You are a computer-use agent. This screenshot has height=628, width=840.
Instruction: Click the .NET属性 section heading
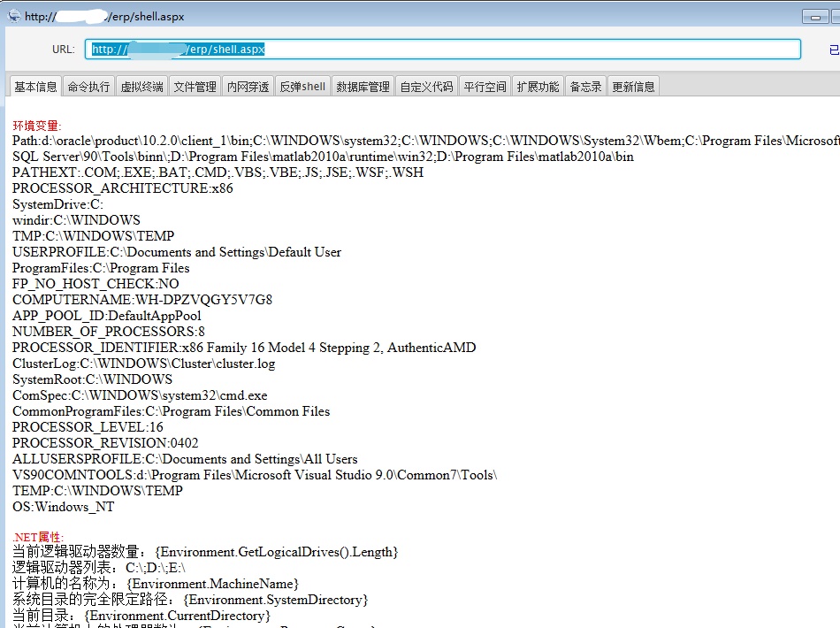pos(38,537)
